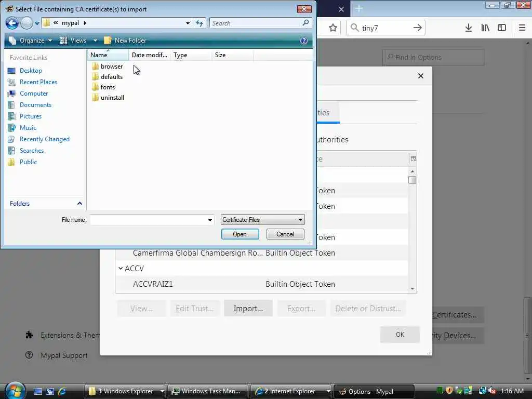Open Library icon in Mypal toolbar
Image resolution: width=532 pixels, height=399 pixels.
(485, 28)
